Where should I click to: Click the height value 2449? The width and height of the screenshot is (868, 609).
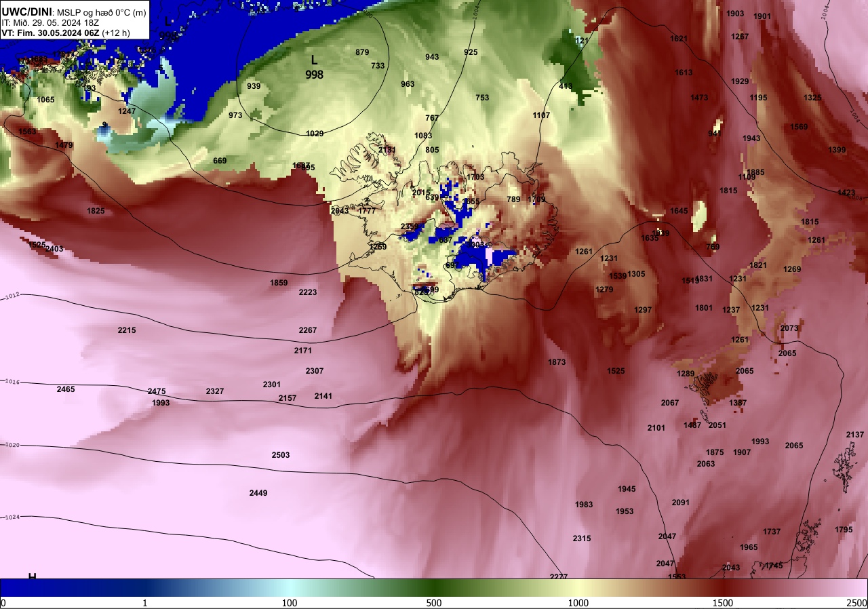click(x=258, y=493)
